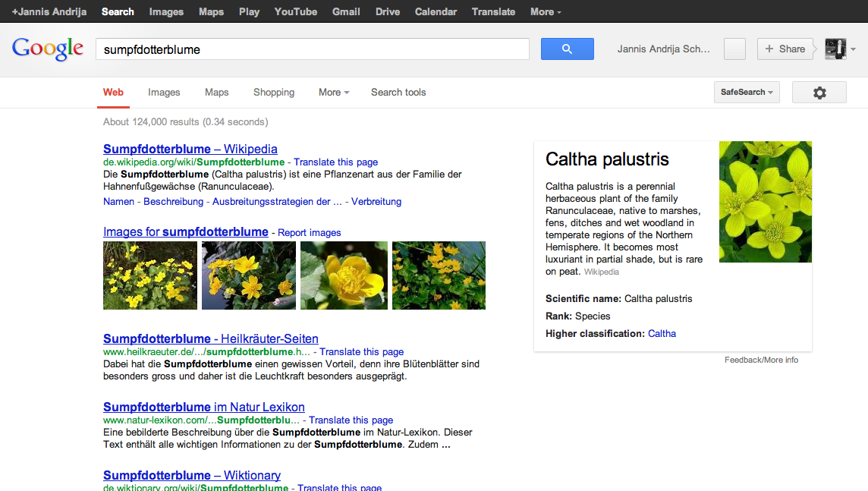Open Calendar in the top bar

436,11
